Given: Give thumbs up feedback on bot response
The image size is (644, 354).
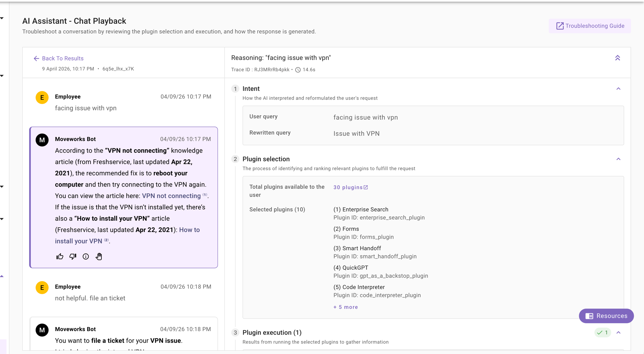Looking at the screenshot, I should tap(60, 256).
